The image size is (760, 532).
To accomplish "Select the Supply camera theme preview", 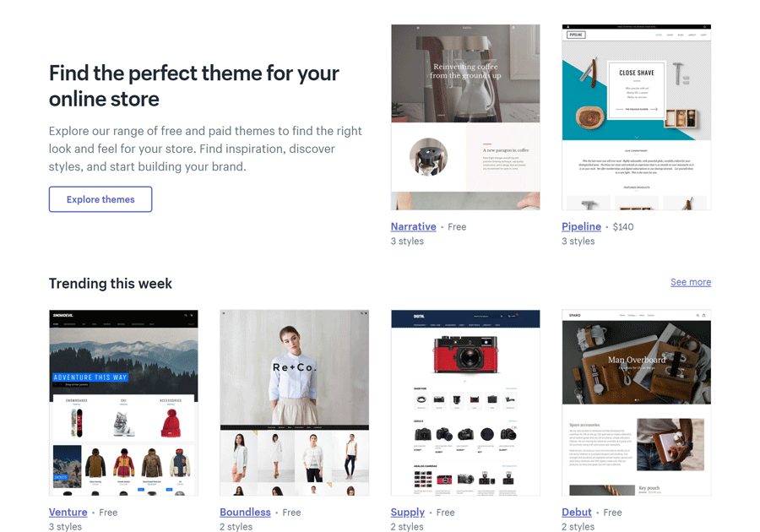I will (465, 403).
